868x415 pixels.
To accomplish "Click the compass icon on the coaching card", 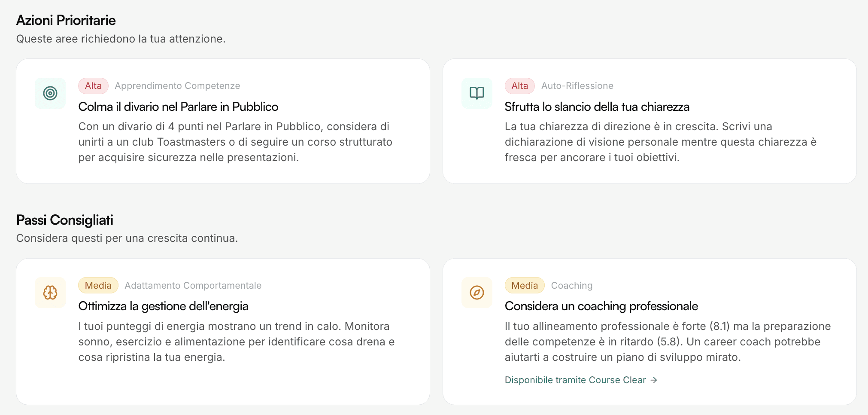I will pos(476,293).
